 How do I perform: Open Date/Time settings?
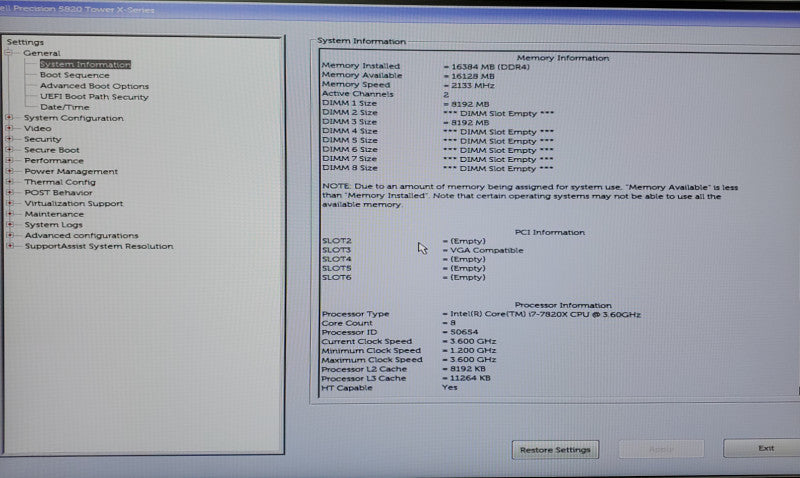[65, 107]
